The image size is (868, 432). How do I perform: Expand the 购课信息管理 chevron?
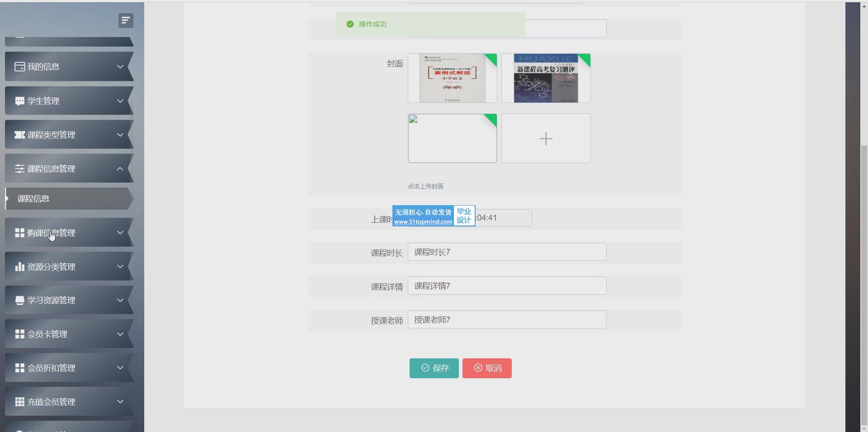[120, 233]
